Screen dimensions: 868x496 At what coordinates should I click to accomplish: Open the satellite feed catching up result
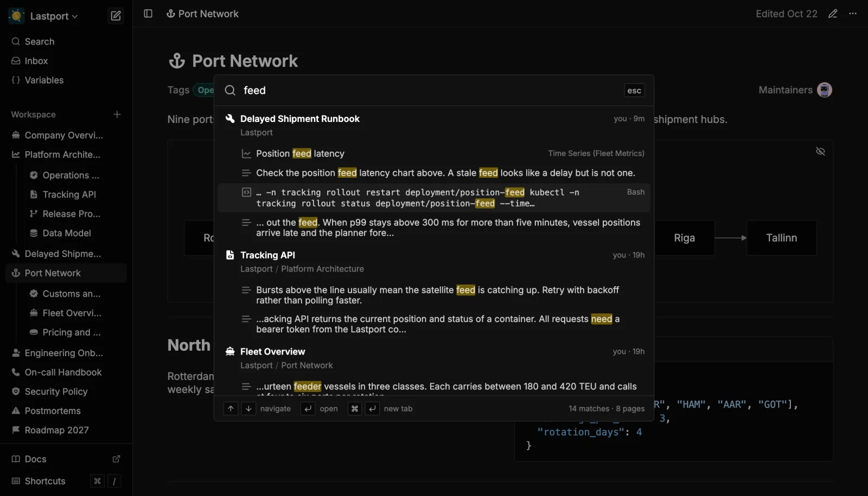pyautogui.click(x=434, y=295)
